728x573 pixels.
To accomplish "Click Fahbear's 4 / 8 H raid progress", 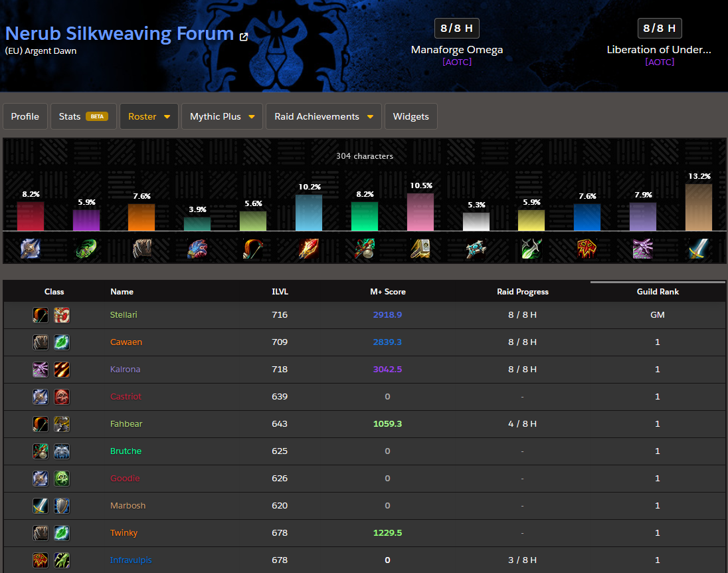I will [x=522, y=424].
